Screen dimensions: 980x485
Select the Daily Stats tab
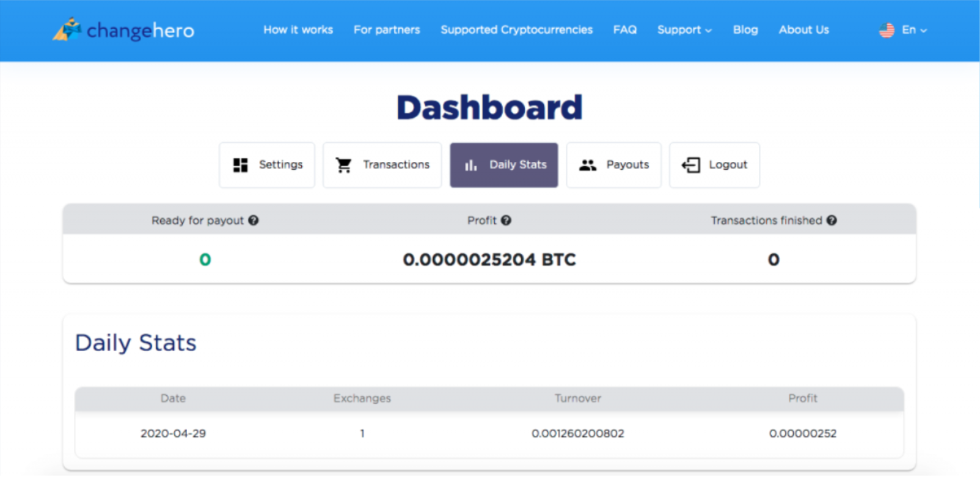pos(504,165)
